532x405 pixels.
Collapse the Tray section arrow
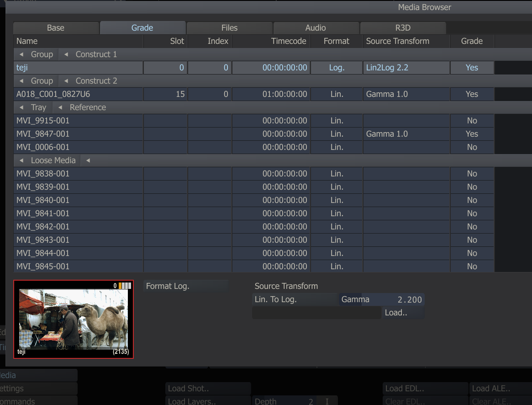[x=21, y=107]
